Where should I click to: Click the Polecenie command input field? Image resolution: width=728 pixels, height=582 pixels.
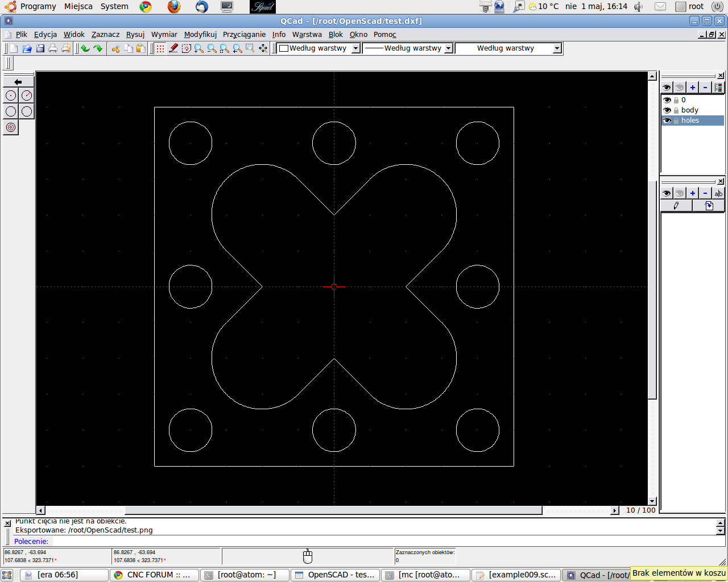point(381,542)
